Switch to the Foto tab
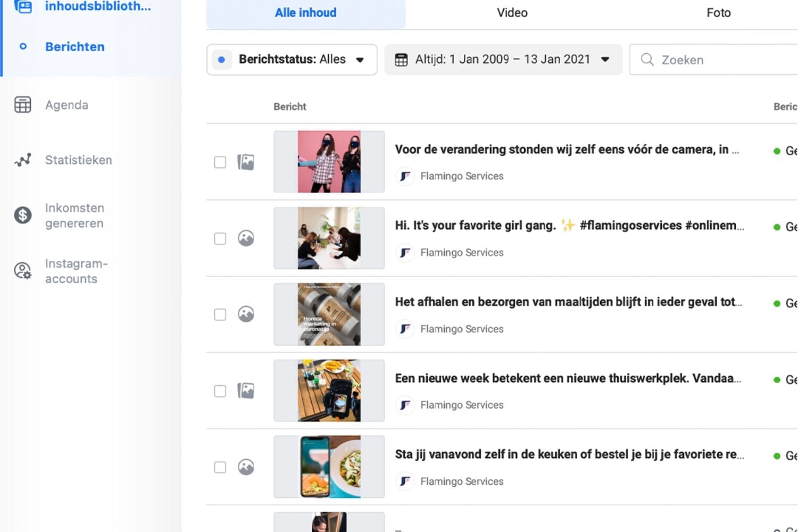The image size is (798, 532). point(718,13)
